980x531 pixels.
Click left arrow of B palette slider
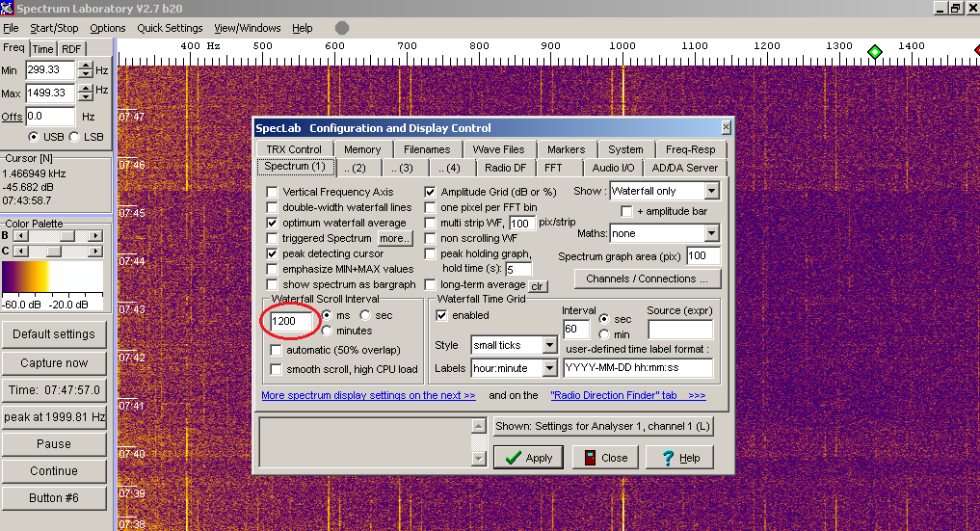[20, 235]
